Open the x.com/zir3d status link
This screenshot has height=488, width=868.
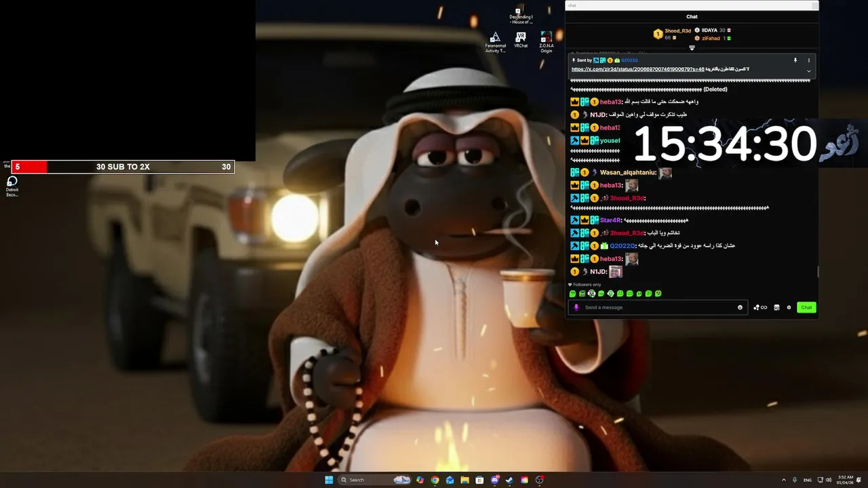[x=638, y=69]
